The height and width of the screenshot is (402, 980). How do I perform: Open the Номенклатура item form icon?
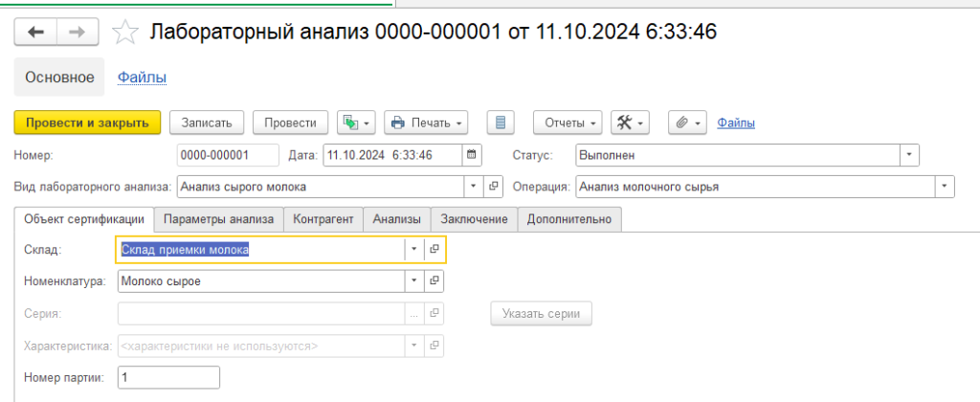(x=434, y=281)
